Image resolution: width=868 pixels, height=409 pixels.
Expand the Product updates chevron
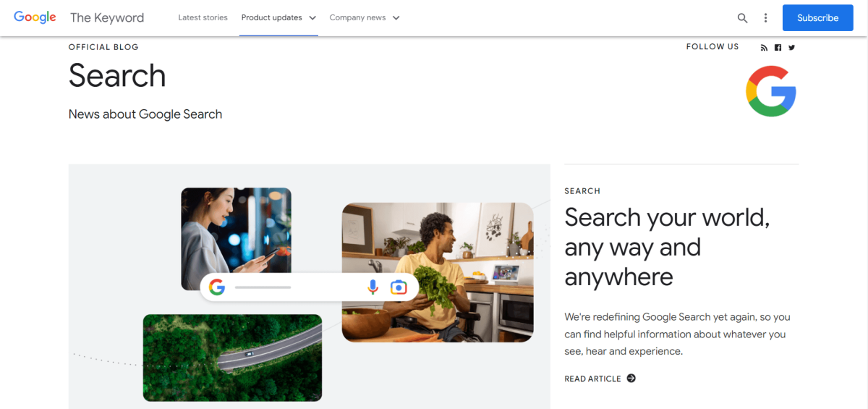pyautogui.click(x=312, y=18)
